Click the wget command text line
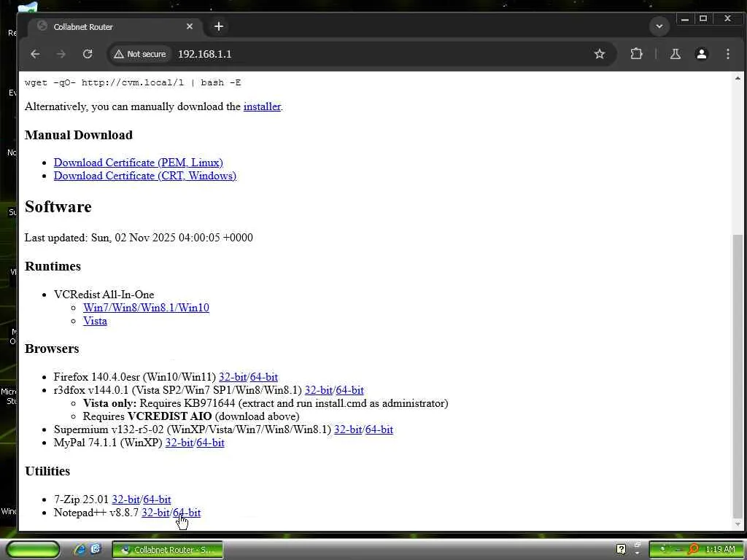The width and height of the screenshot is (747, 560). [133, 82]
